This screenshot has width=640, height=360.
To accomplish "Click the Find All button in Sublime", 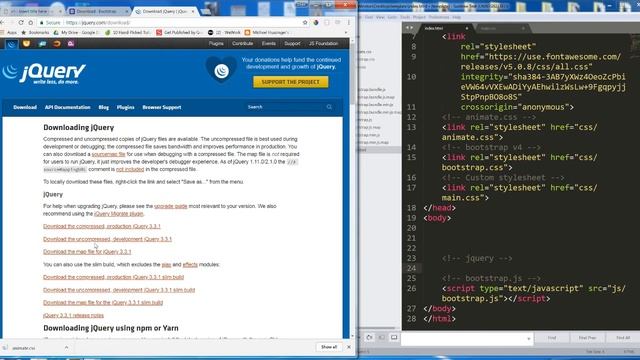I will 623,338.
